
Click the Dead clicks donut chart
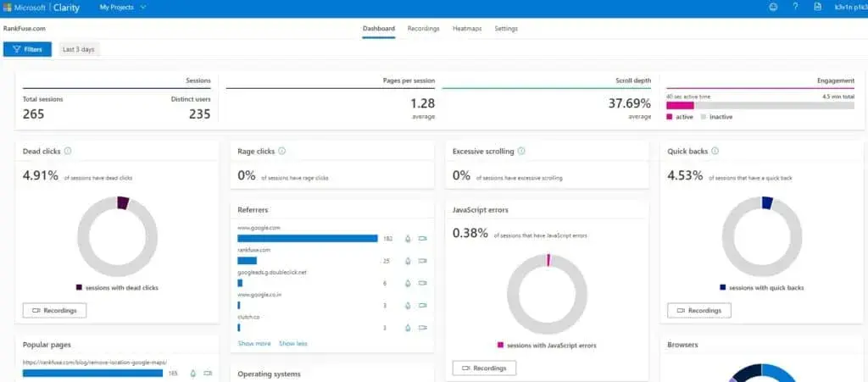coord(117,236)
